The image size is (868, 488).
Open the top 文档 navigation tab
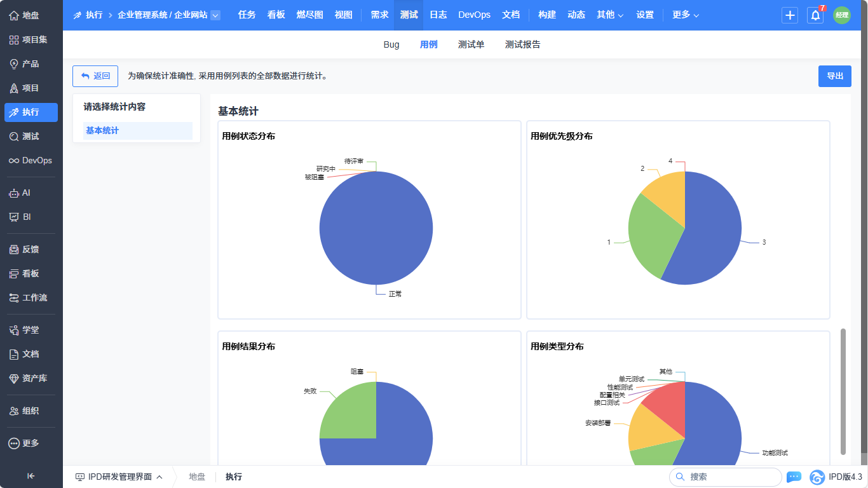pyautogui.click(x=511, y=15)
